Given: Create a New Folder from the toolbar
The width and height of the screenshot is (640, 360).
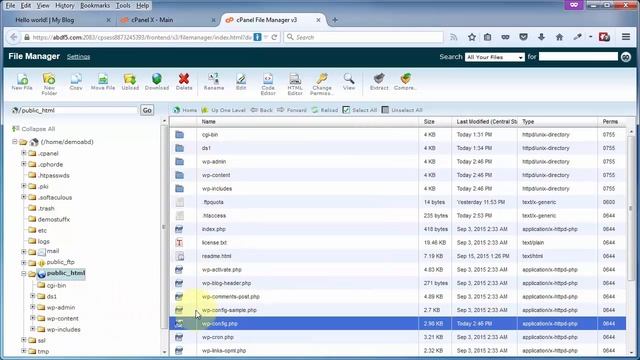Looking at the screenshot, I should coord(49,84).
